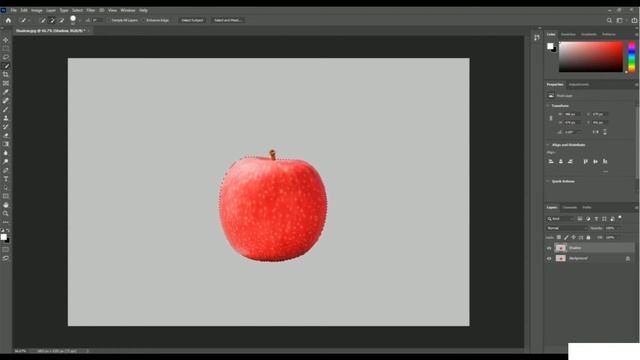Click align top edges button
The height and width of the screenshot is (360, 640).
[585, 162]
